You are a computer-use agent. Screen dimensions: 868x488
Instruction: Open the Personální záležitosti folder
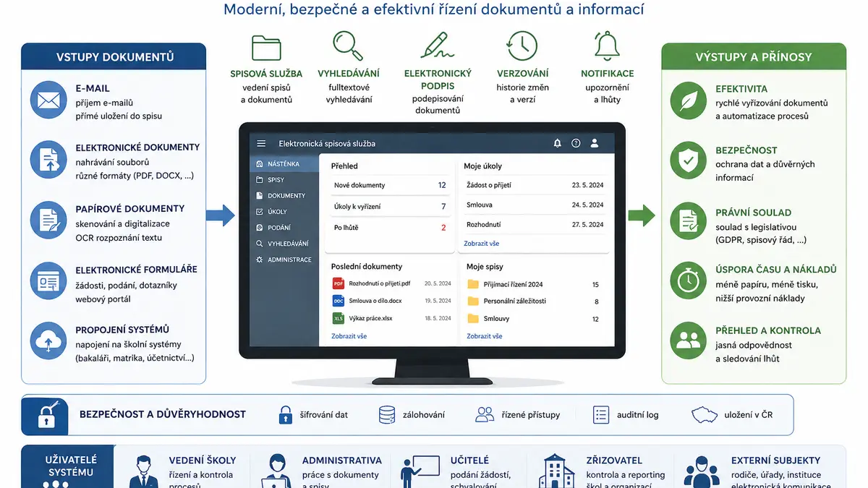(533, 301)
